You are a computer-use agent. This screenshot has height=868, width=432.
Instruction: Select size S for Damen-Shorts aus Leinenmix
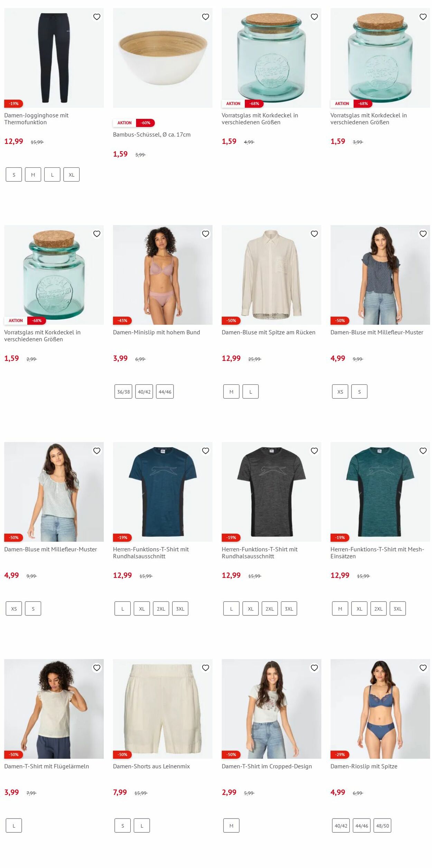(123, 825)
